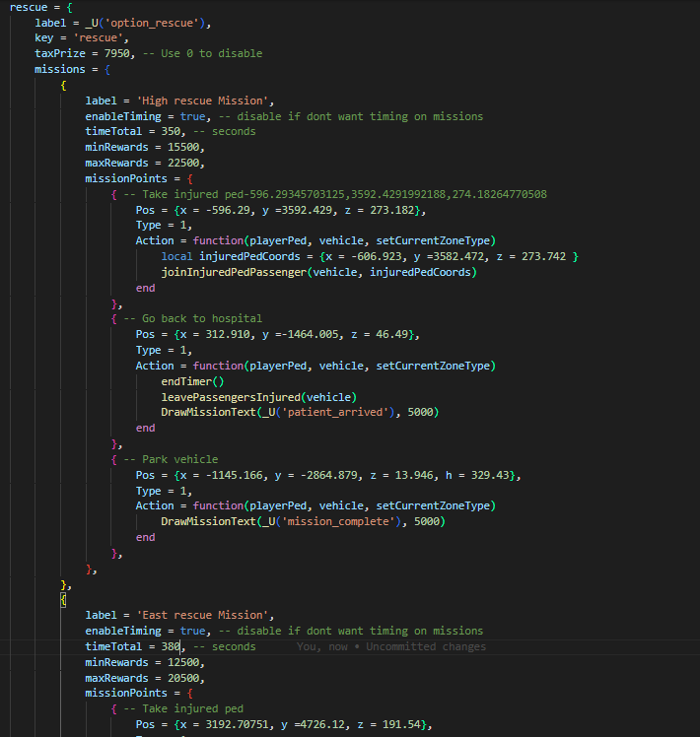
Task: Click the minRewards value 15500
Action: [183, 147]
